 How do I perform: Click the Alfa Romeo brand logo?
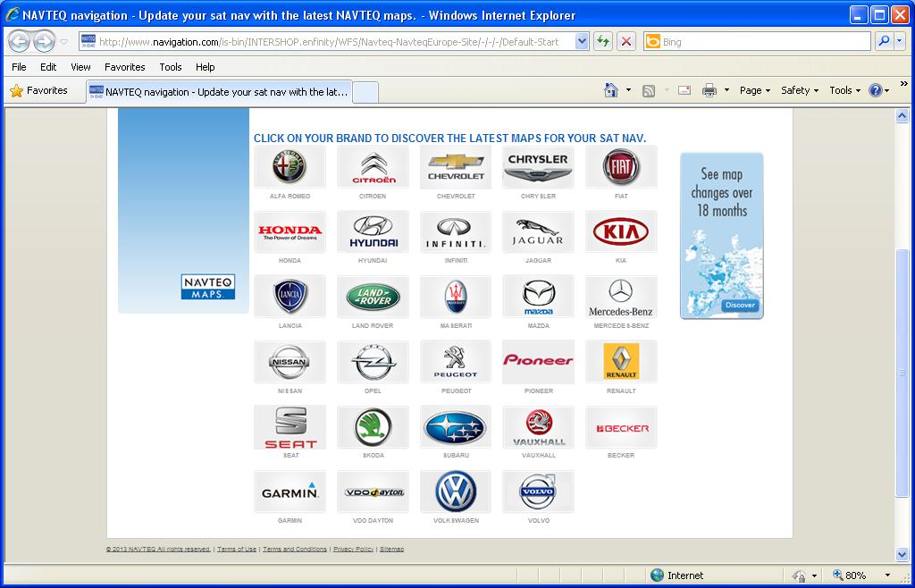(290, 167)
